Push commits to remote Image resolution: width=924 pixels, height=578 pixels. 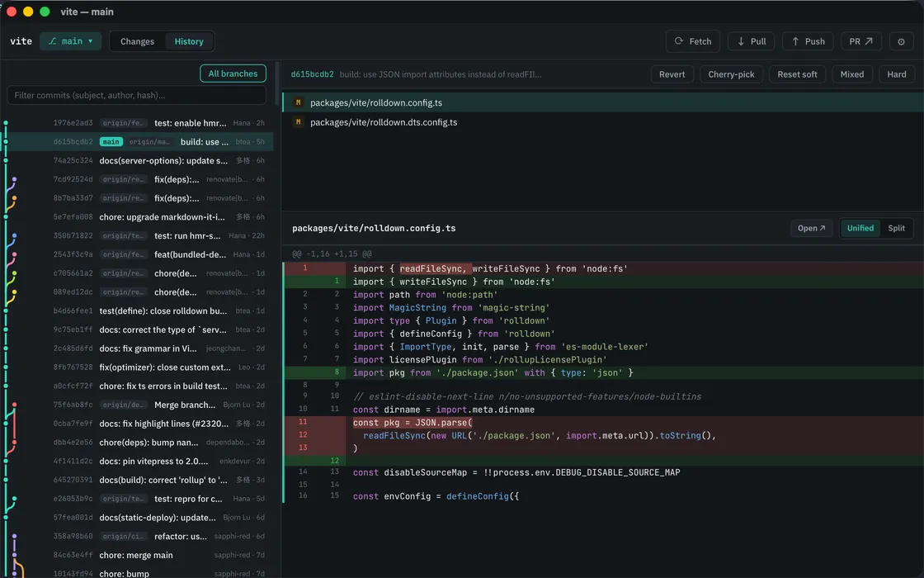pyautogui.click(x=808, y=41)
